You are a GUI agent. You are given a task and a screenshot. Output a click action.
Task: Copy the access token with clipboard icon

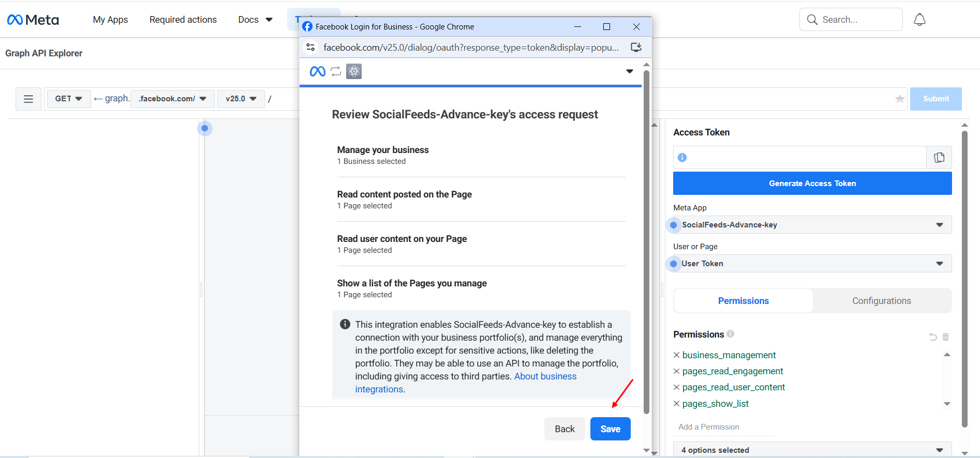pos(939,158)
